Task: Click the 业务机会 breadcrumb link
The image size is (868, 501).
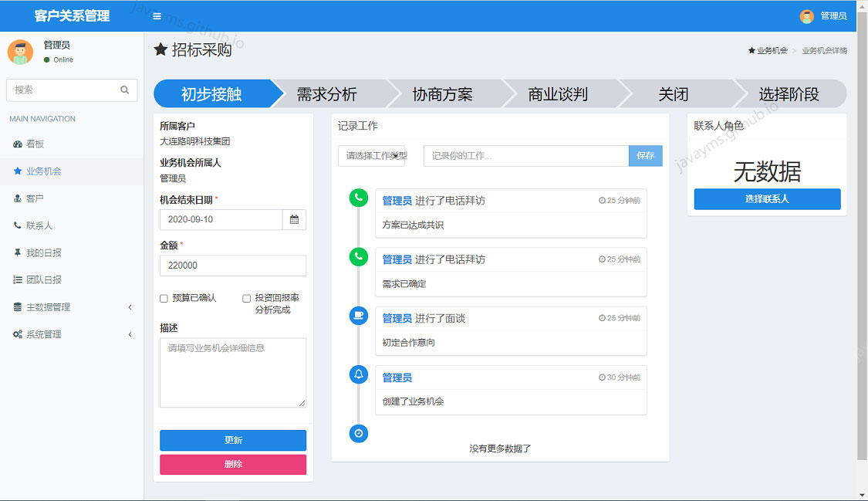Action: click(768, 50)
